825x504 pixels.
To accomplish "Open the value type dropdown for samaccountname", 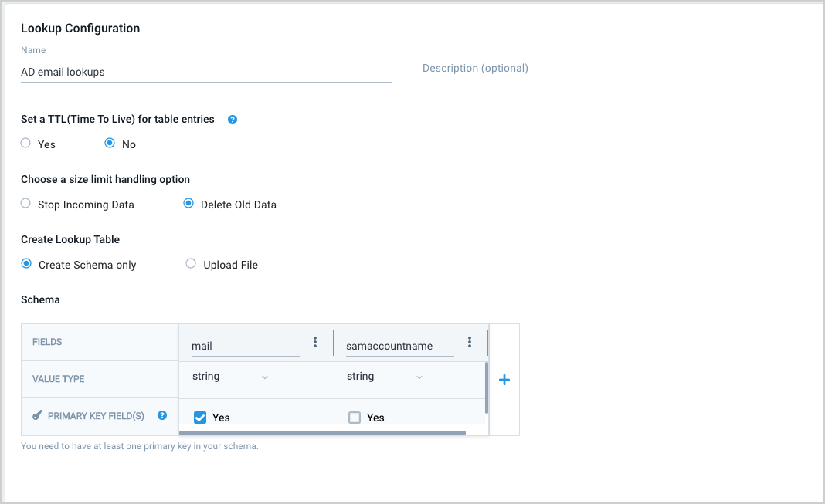I will coord(385,377).
